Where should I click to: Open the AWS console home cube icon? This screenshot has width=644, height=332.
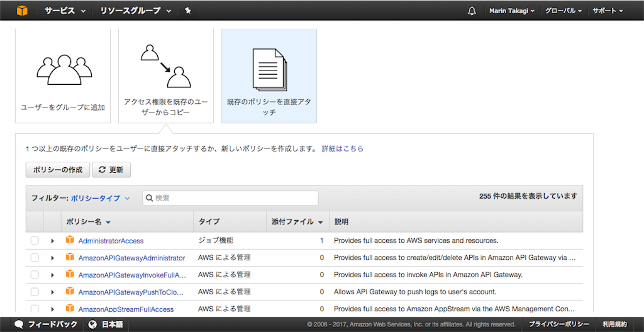pyautogui.click(x=22, y=11)
